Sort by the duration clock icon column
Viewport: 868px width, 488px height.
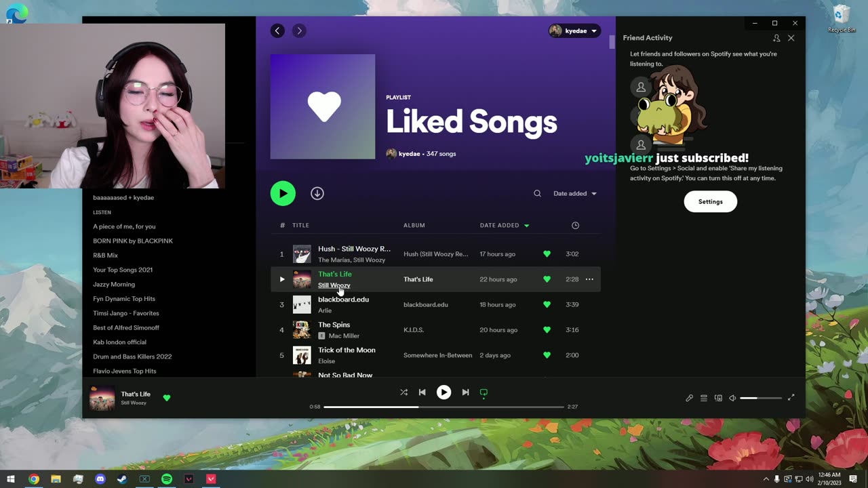[575, 226]
